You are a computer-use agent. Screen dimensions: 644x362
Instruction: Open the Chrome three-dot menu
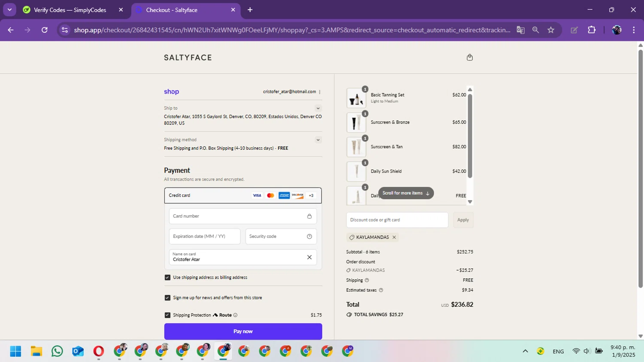tap(634, 30)
